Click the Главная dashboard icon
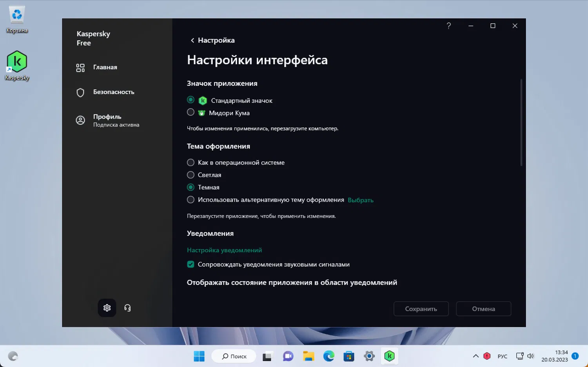Screen dimensions: 588x367 pos(80,68)
